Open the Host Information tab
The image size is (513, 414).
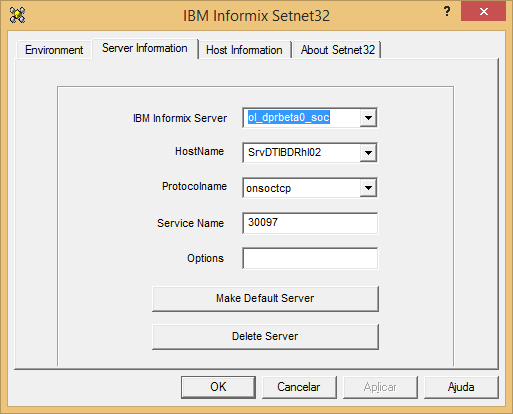(244, 50)
